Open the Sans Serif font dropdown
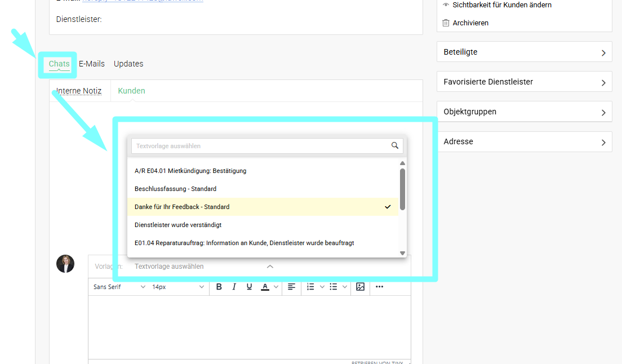 (x=119, y=287)
